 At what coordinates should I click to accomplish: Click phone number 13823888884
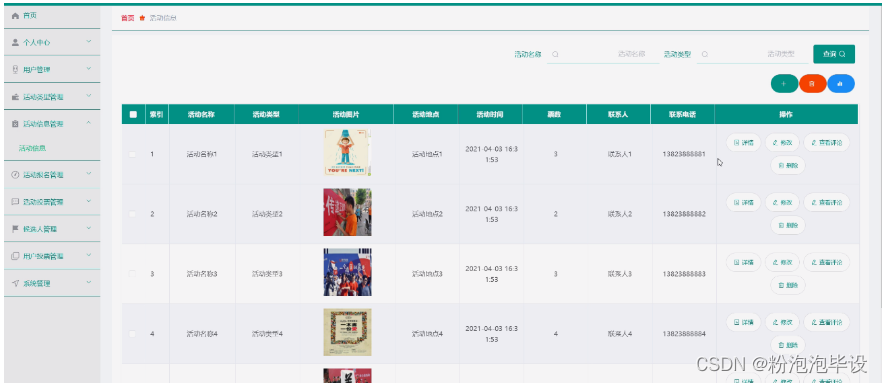coord(684,333)
